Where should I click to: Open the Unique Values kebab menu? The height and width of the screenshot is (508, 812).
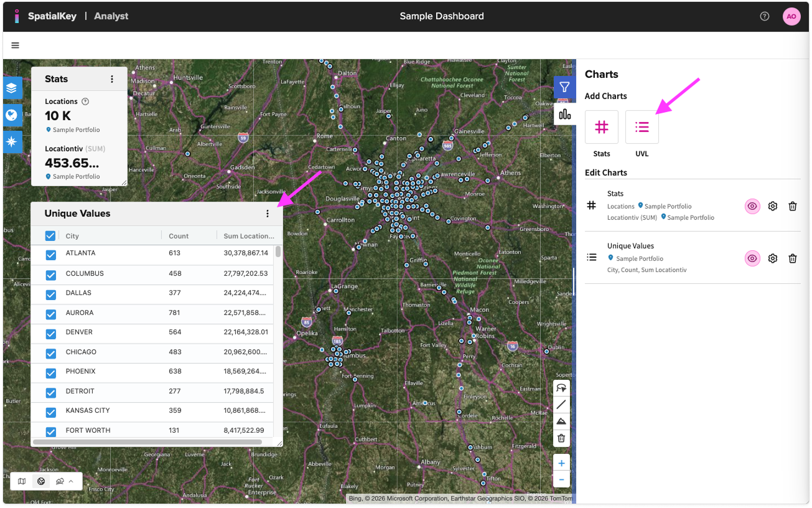268,214
